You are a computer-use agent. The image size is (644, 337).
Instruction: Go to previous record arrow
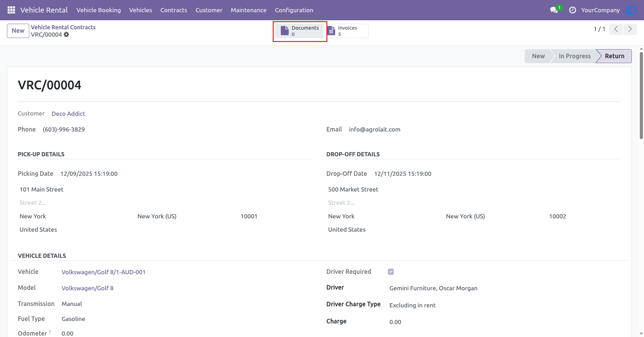616,29
